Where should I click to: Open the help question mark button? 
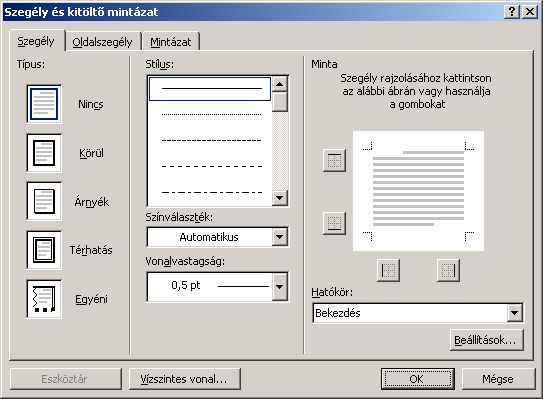[x=512, y=12]
